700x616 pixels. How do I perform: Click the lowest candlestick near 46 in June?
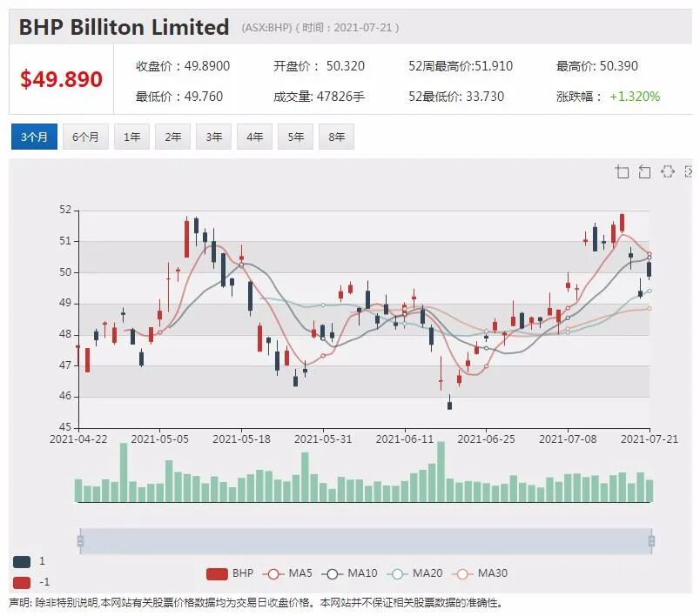(449, 402)
